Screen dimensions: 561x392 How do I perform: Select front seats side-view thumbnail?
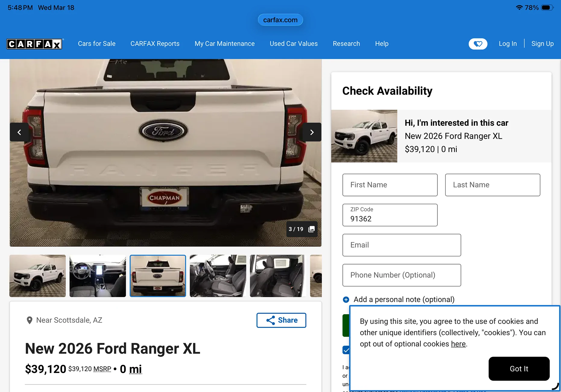click(x=218, y=276)
